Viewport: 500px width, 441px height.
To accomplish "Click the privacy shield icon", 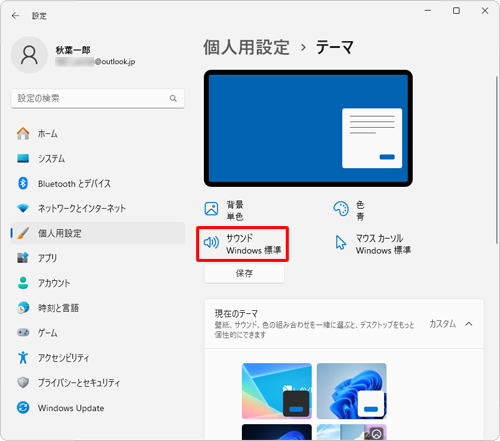I will tap(23, 382).
